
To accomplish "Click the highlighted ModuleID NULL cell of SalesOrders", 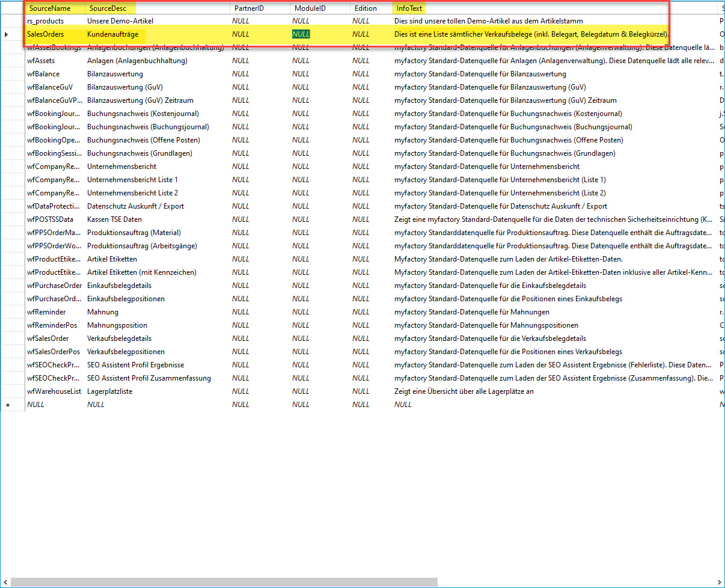I will click(x=301, y=34).
